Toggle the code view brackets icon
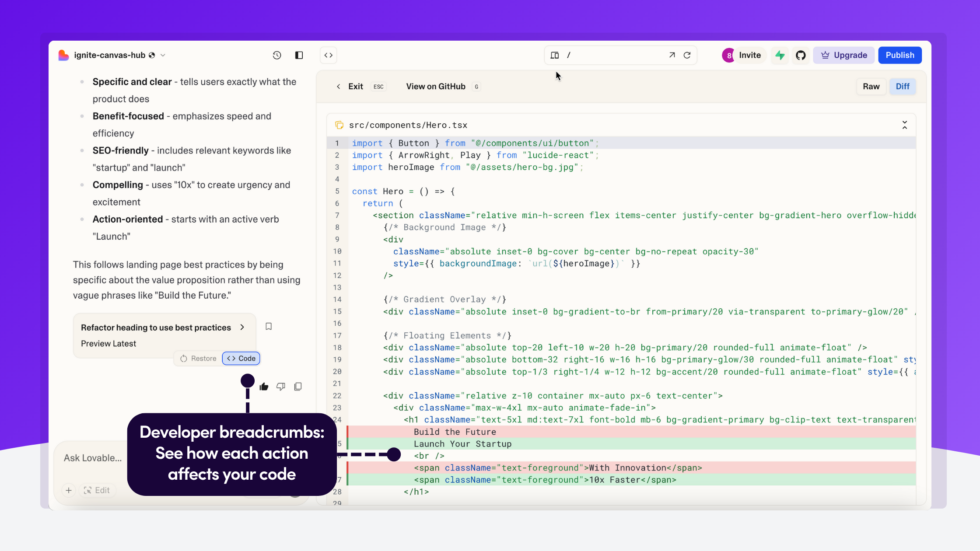980x551 pixels. coord(329,55)
